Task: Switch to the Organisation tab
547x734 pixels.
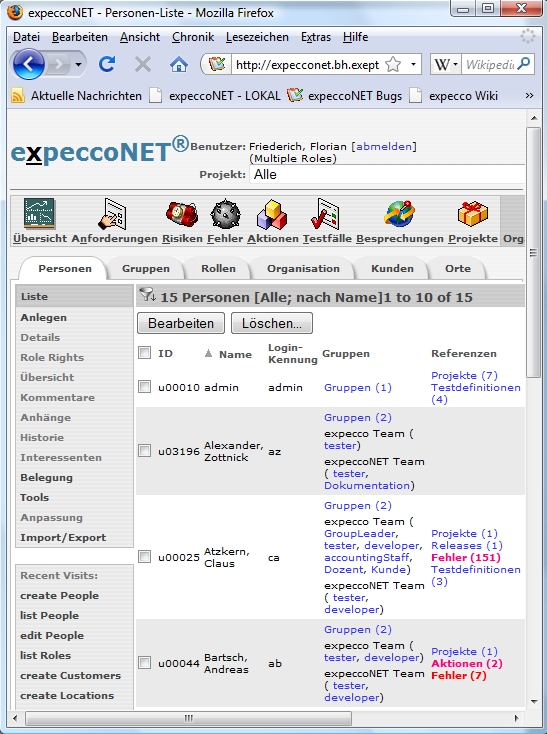Action: [303, 269]
